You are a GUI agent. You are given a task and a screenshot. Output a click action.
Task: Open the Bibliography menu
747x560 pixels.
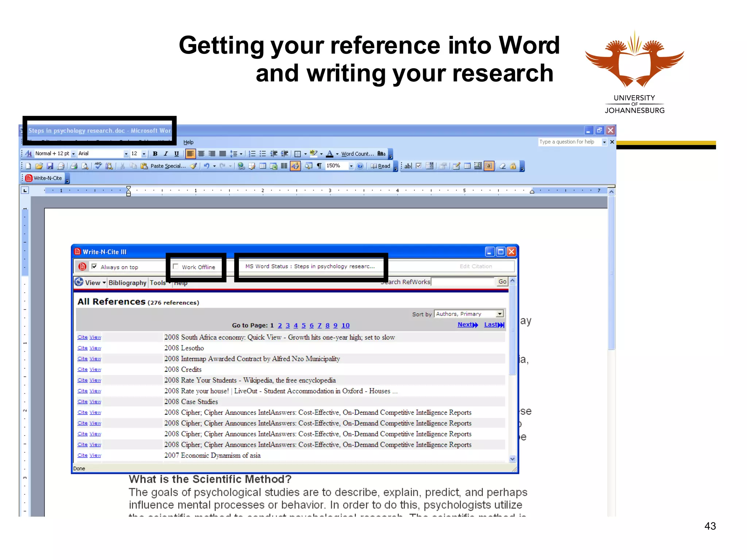[127, 283]
